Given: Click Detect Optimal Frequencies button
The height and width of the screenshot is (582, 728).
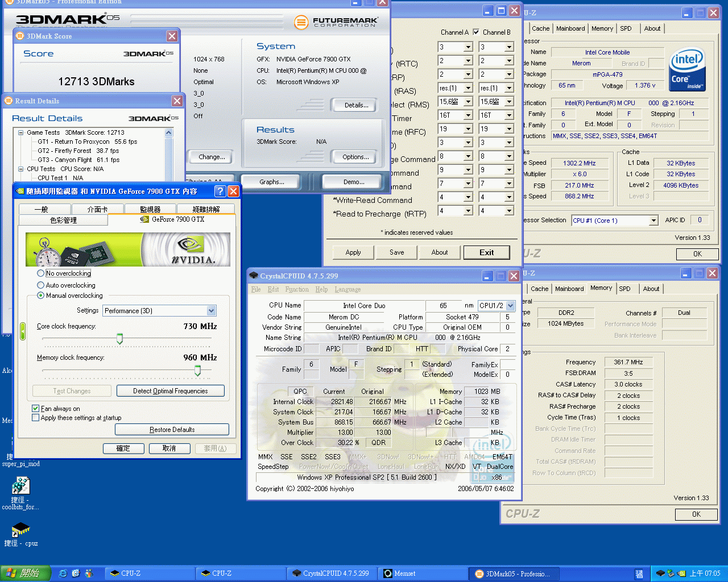Looking at the screenshot, I should click(x=171, y=391).
